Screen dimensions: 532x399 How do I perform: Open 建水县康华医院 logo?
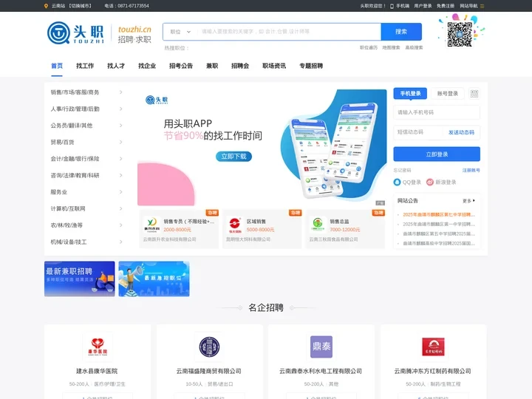98,347
